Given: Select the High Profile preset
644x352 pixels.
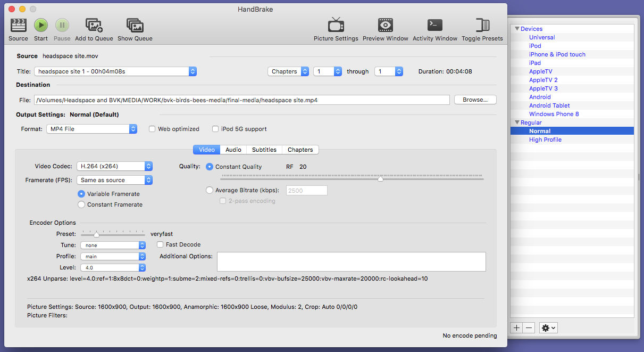Looking at the screenshot, I should tap(545, 140).
